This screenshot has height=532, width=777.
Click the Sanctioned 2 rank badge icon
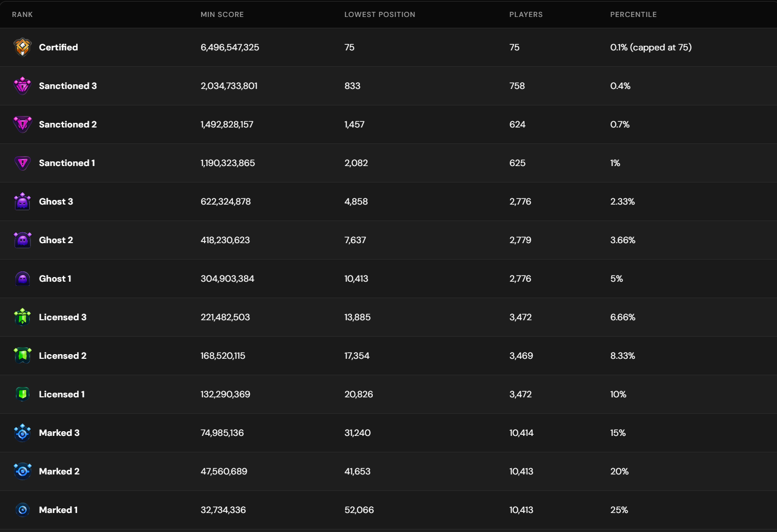(x=23, y=124)
